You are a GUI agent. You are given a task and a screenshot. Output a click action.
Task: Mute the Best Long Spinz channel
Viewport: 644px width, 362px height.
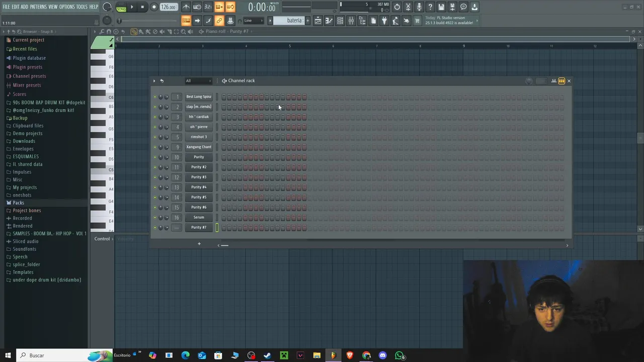(x=155, y=97)
